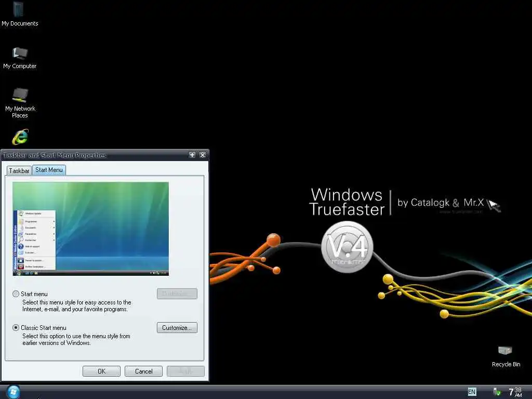Click the dialog title bar text

coord(55,155)
